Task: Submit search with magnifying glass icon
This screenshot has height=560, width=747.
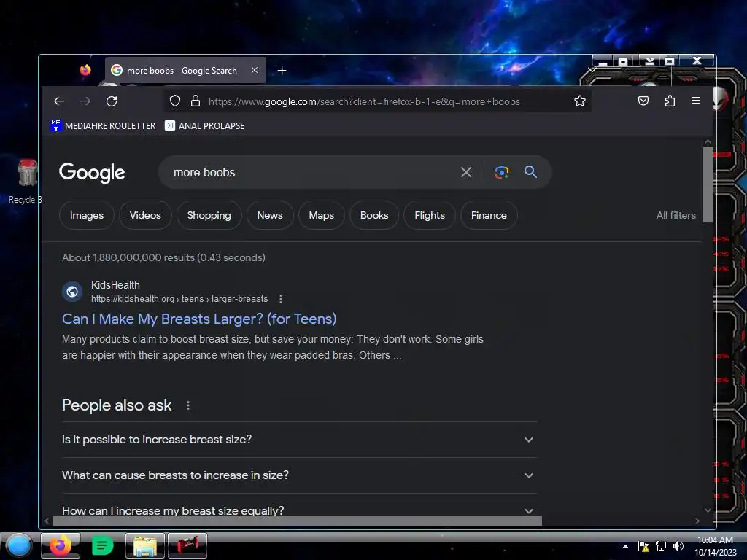Action: click(x=531, y=172)
